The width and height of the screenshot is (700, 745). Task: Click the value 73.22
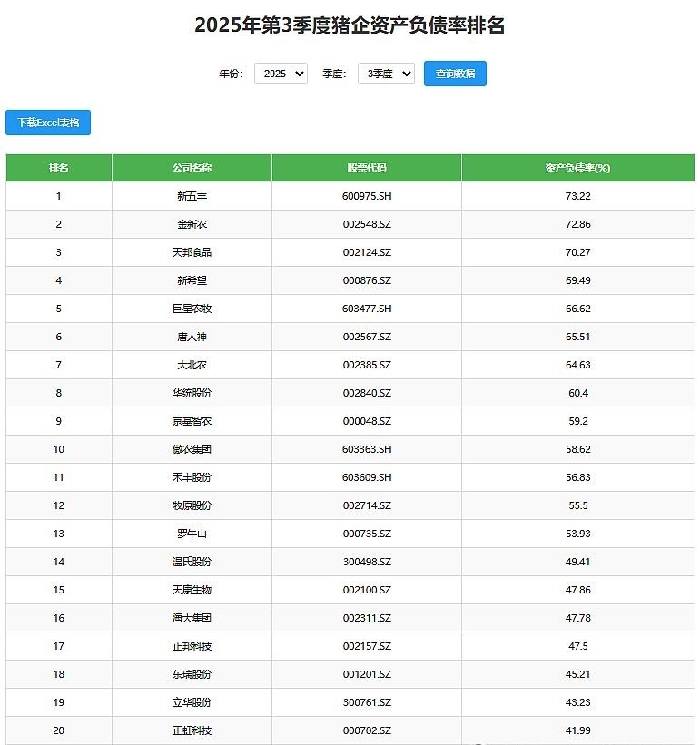pos(577,196)
